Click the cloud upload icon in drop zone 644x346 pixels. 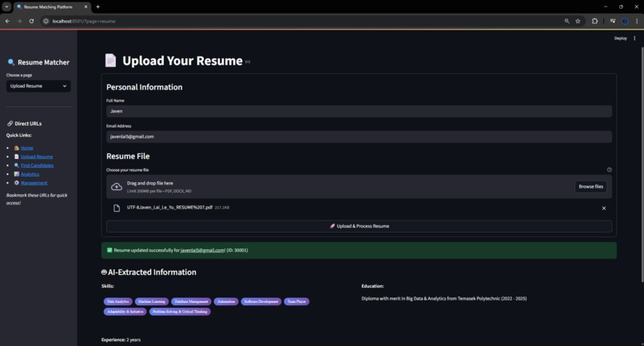click(x=117, y=186)
